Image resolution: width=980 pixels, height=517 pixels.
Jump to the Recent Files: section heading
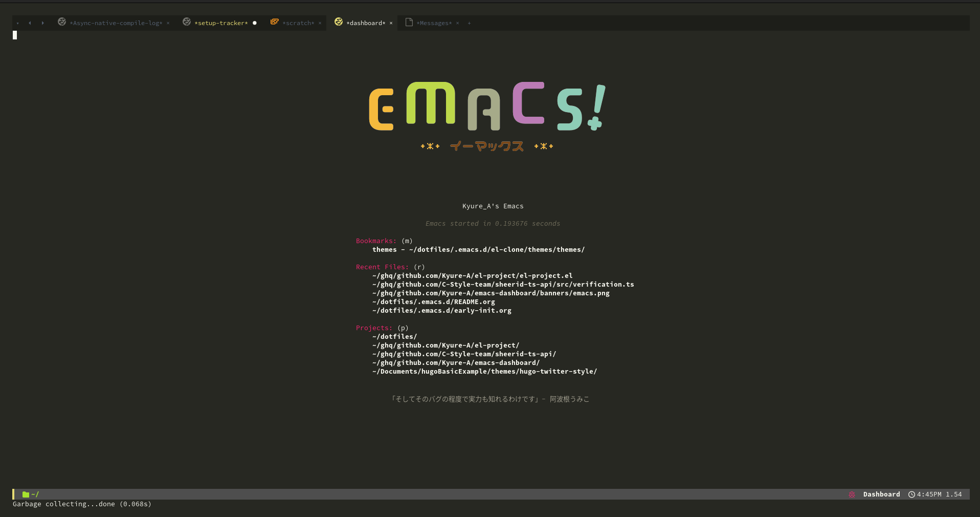pos(382,267)
